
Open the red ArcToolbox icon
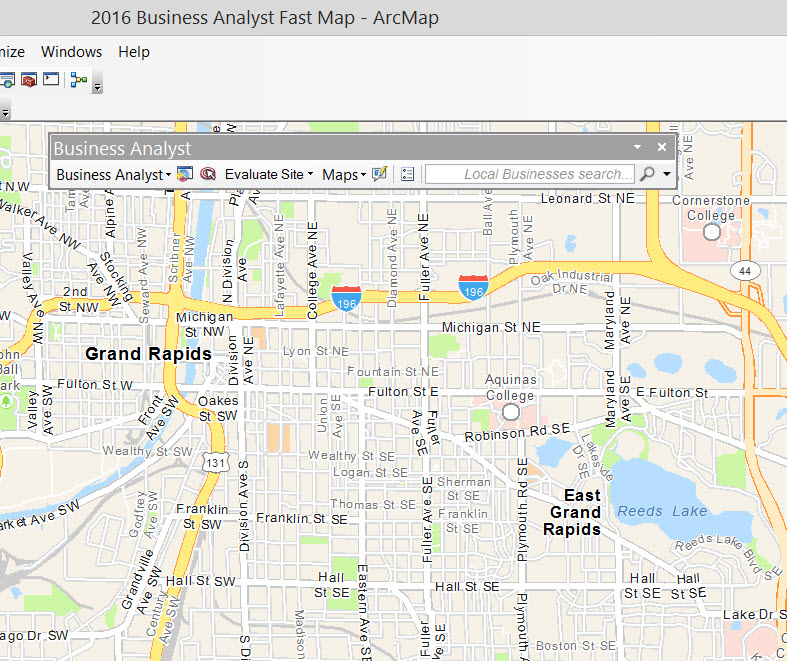click(x=29, y=80)
